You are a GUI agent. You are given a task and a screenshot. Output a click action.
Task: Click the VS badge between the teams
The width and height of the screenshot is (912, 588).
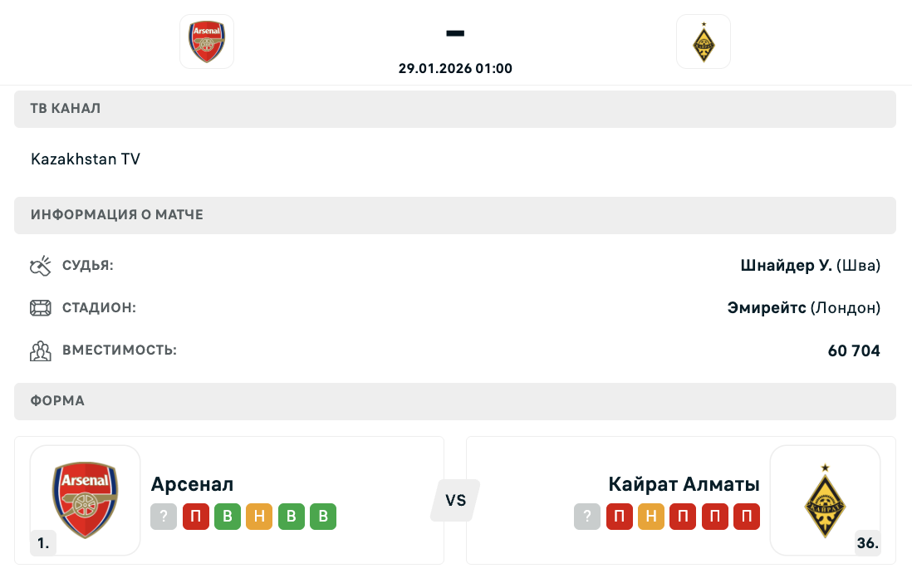(455, 500)
